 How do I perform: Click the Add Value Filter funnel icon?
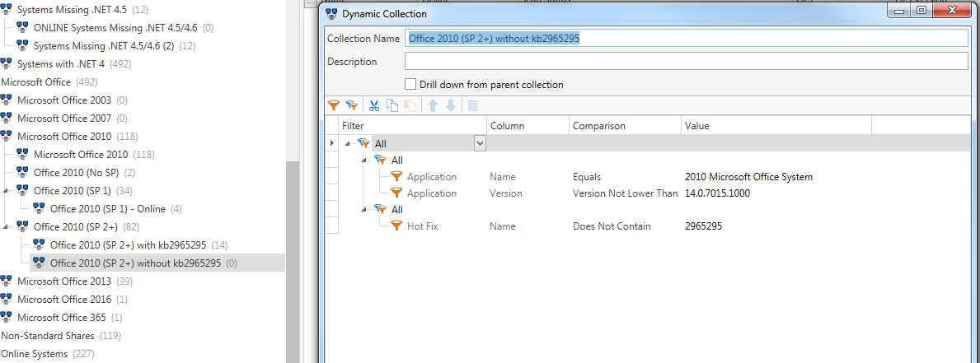click(x=334, y=105)
